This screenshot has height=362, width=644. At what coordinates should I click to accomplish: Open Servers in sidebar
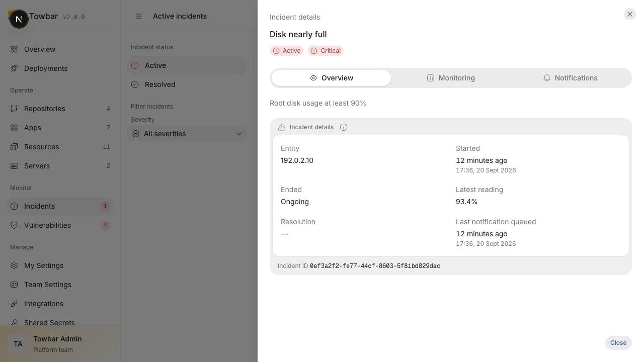[x=60, y=166]
